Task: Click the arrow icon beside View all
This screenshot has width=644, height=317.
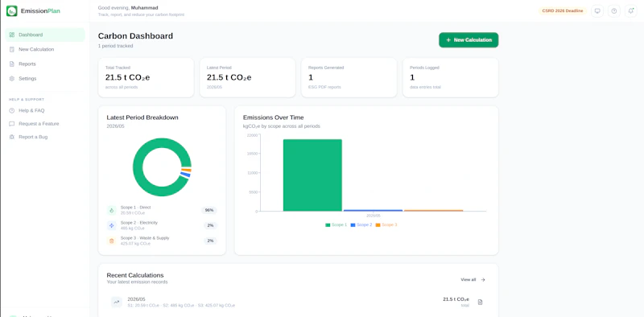Action: pyautogui.click(x=483, y=280)
